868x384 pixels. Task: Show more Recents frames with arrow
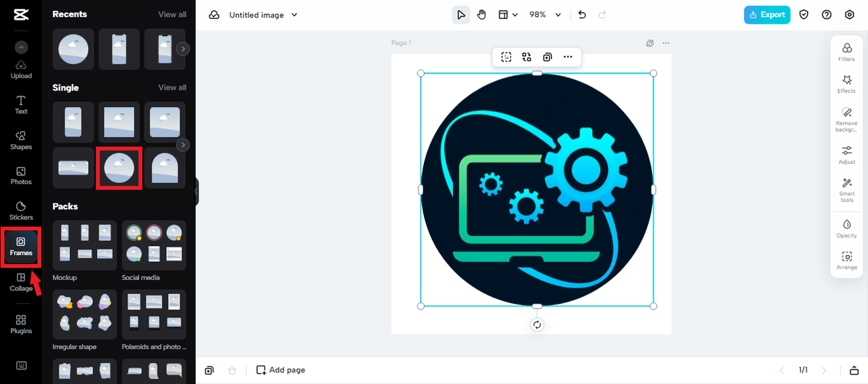(x=183, y=49)
